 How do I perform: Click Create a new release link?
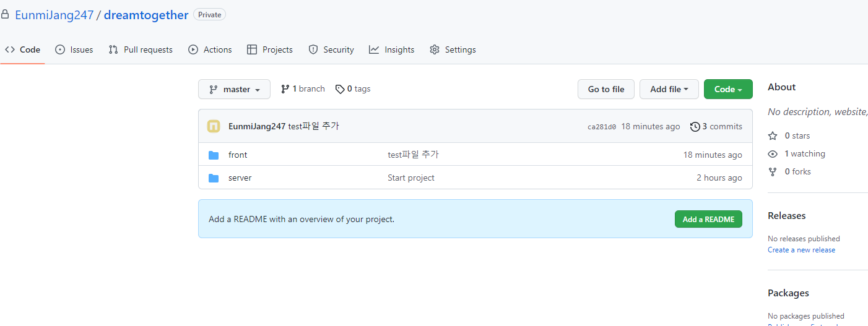801,250
